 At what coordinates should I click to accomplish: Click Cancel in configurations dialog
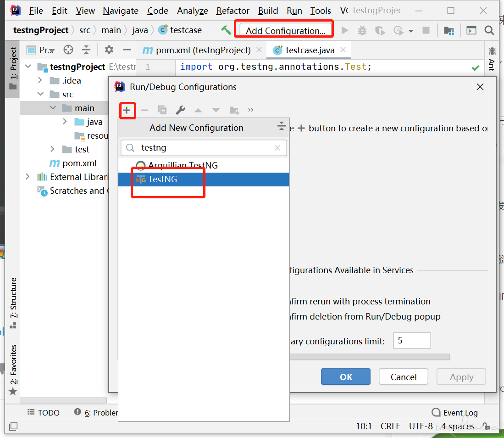[x=404, y=376]
